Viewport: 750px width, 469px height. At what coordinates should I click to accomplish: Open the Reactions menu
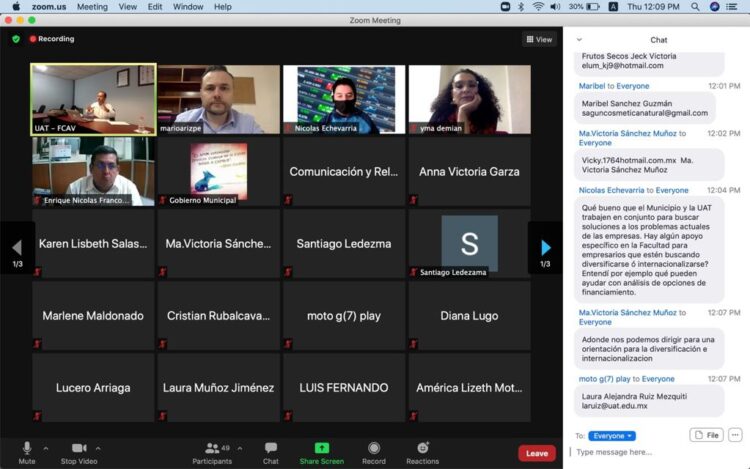423,453
